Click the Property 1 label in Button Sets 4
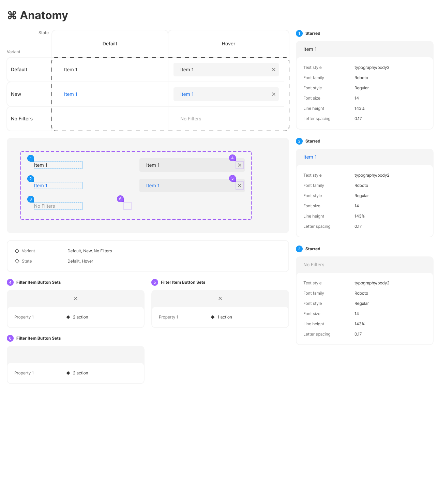The width and height of the screenshot is (438, 504). tap(24, 317)
